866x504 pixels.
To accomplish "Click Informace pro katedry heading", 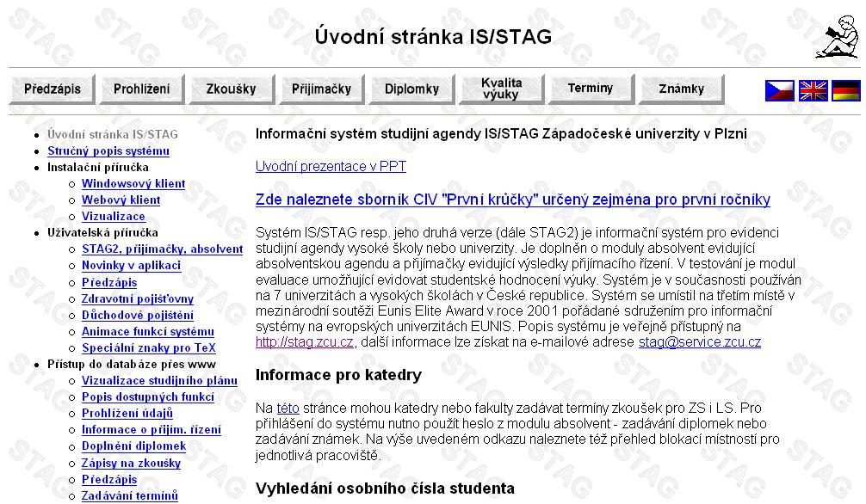I will [x=338, y=375].
